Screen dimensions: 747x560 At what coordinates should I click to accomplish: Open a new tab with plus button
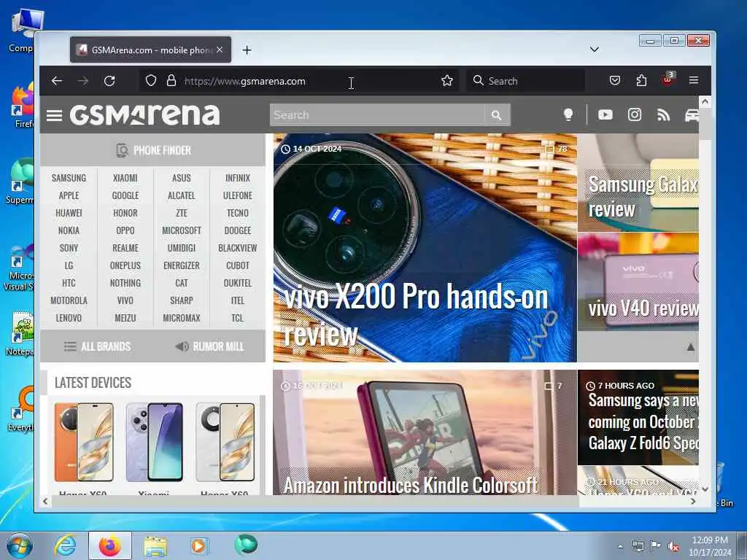247,50
